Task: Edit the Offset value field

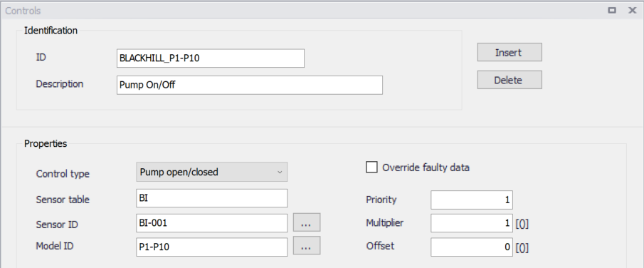Action: pos(472,247)
